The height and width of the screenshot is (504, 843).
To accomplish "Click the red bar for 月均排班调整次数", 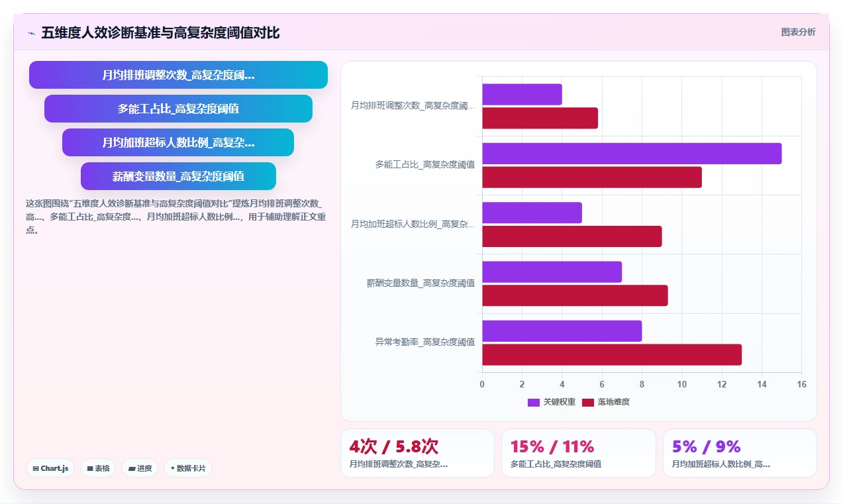I will [x=540, y=118].
